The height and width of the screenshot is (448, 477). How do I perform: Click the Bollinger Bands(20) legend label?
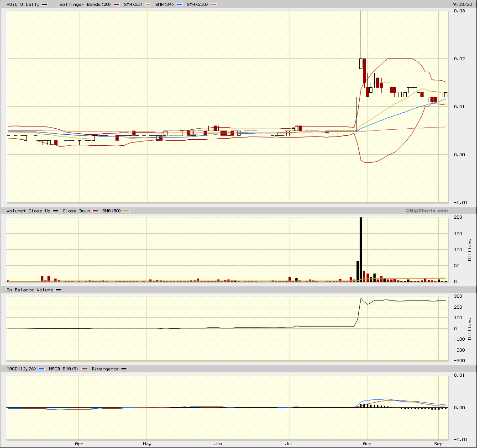[x=85, y=4]
